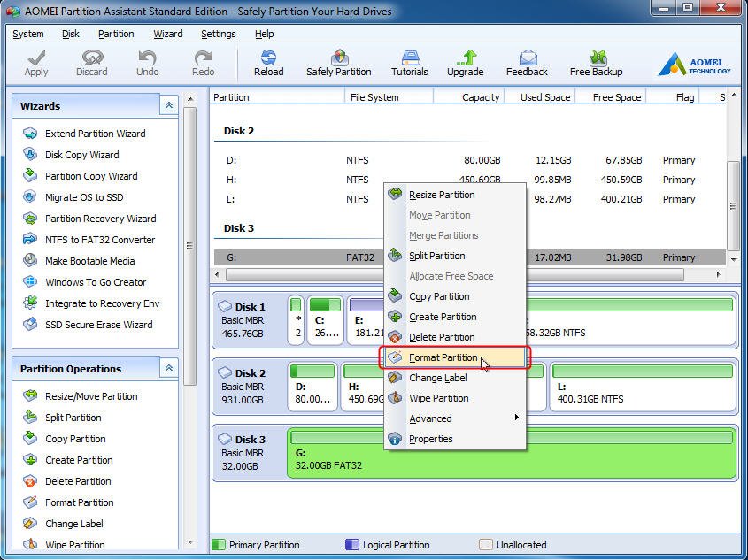Screen dimensions: 748x560
Task: Collapse the Wizards panel
Action: click(x=168, y=104)
